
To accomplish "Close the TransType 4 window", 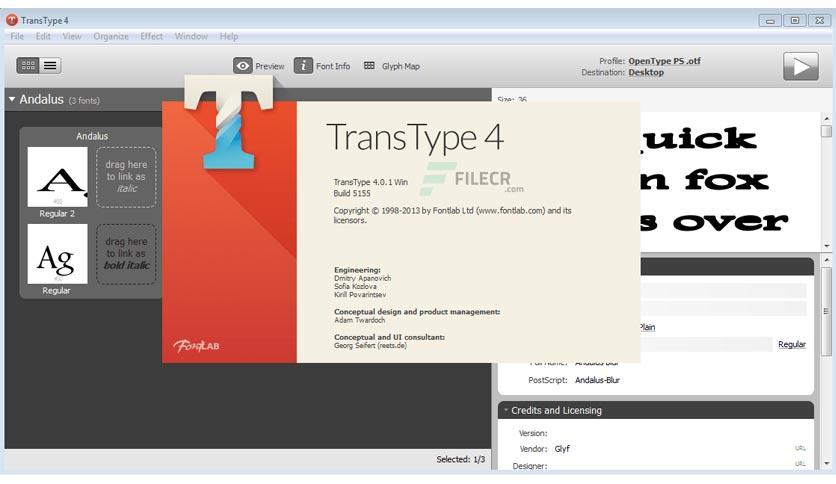I will [820, 21].
